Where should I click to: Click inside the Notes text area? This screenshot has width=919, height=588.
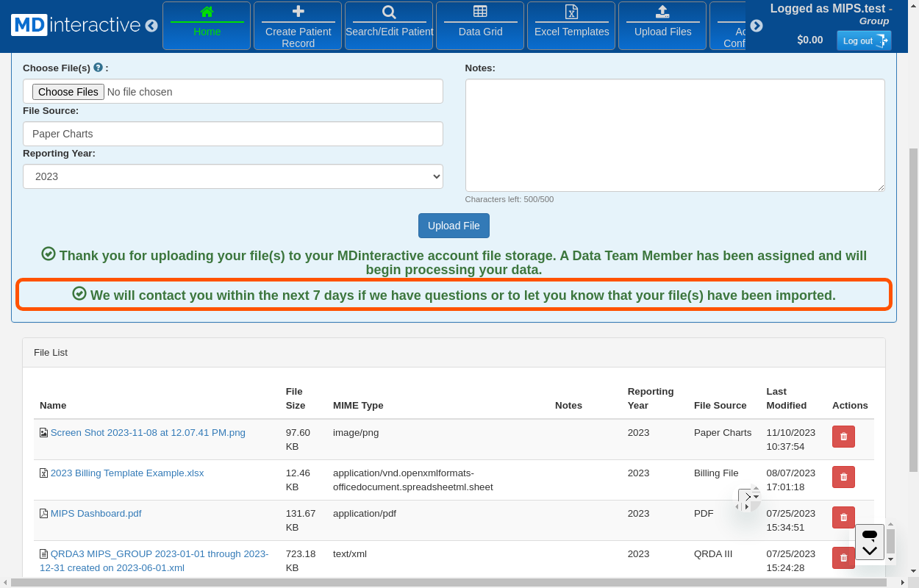coord(674,135)
